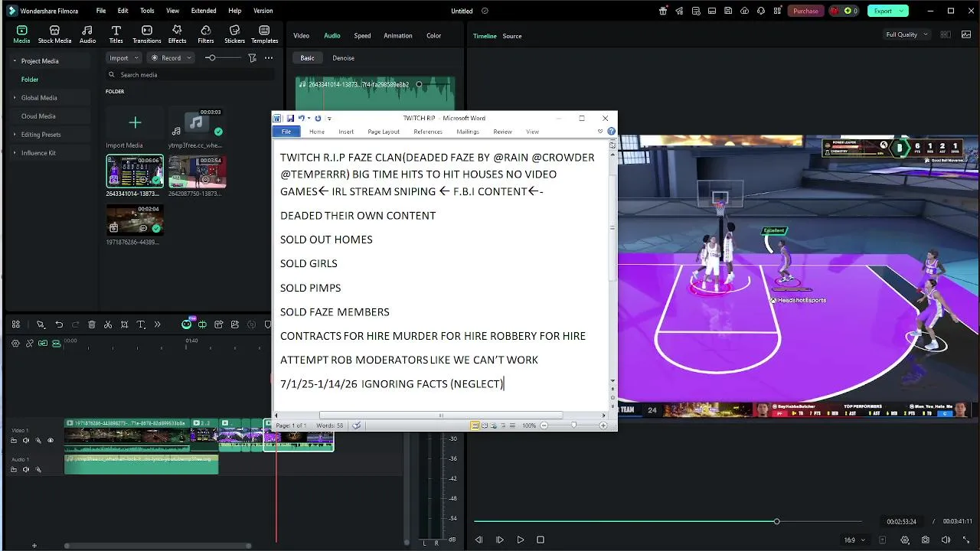The image size is (980, 551).
Task: Open the Audio library panel
Action: (x=88, y=34)
